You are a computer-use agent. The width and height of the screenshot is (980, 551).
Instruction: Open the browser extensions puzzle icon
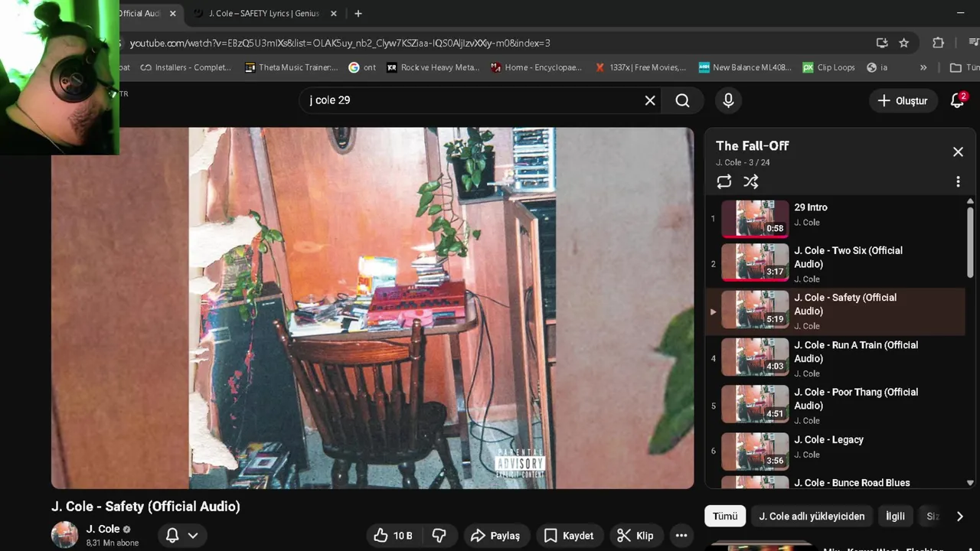coord(938,43)
